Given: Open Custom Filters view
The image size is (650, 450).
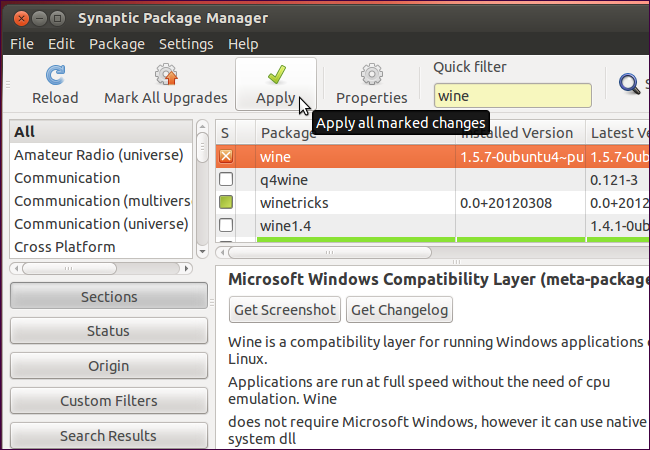Looking at the screenshot, I should coord(109,401).
